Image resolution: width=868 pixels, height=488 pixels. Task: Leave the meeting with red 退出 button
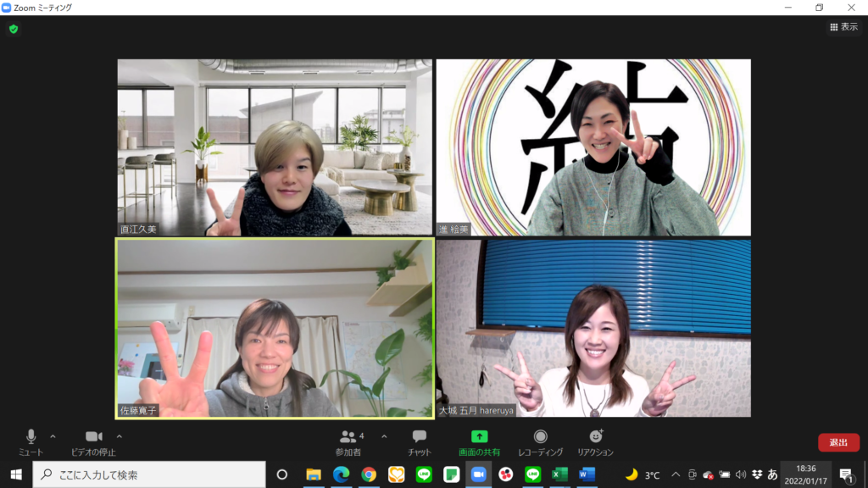(x=838, y=442)
